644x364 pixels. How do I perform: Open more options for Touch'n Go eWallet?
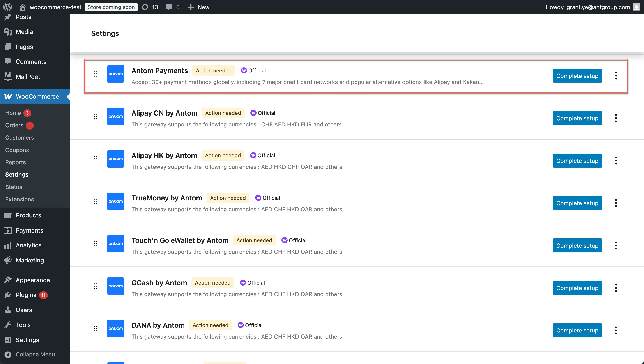tap(616, 245)
